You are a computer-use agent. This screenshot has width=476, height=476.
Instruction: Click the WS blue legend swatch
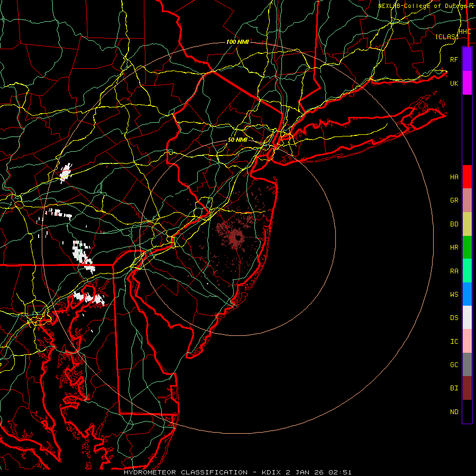[x=467, y=294]
